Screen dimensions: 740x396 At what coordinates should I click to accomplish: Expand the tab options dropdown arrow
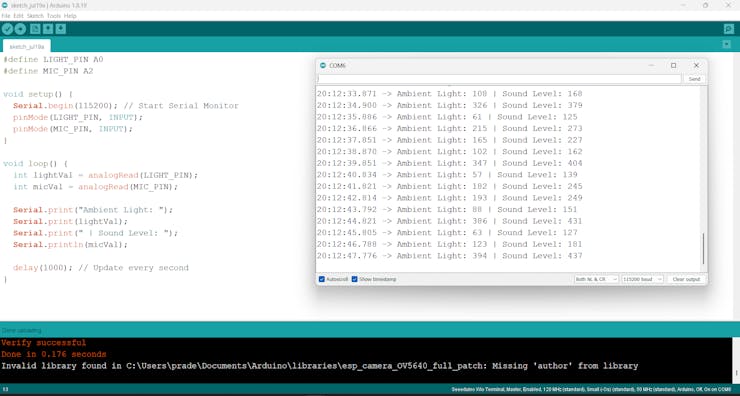tap(728, 44)
